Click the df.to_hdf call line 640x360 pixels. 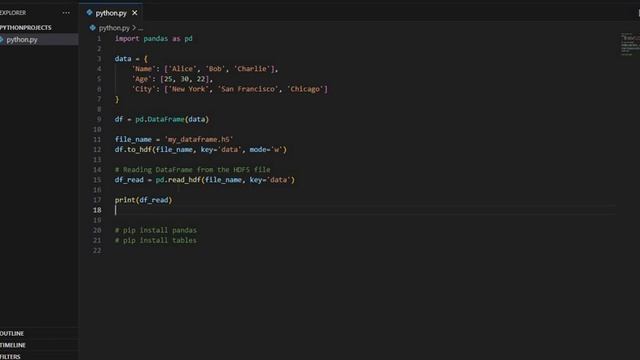pos(201,149)
